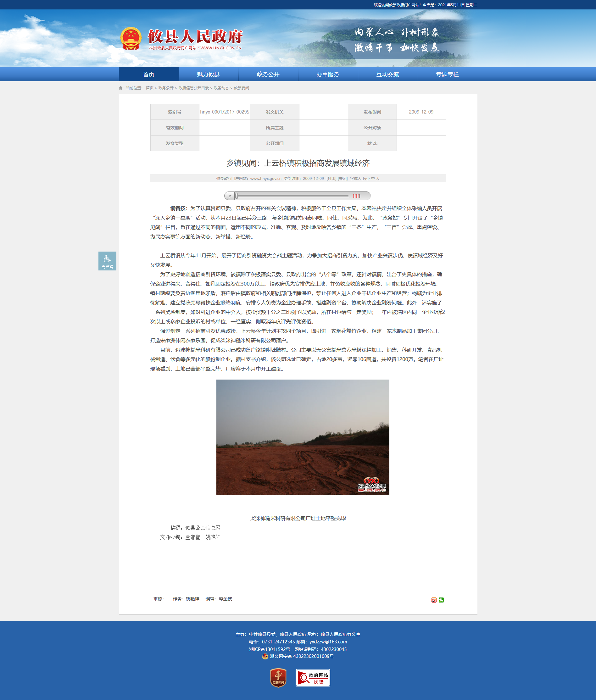This screenshot has height=700, width=596.
Task: Adjust the audio player volume bars
Action: (x=356, y=196)
